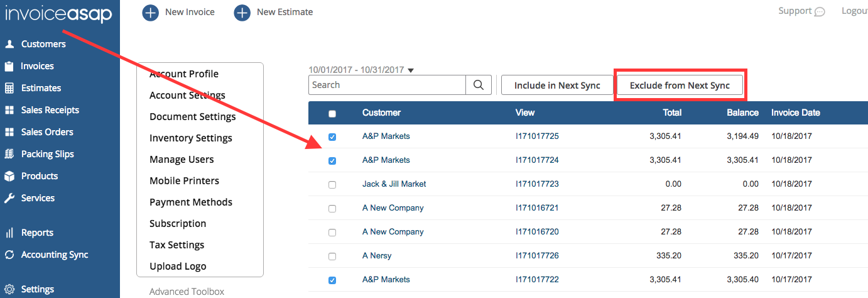Click the New Invoice plus icon

(x=151, y=13)
